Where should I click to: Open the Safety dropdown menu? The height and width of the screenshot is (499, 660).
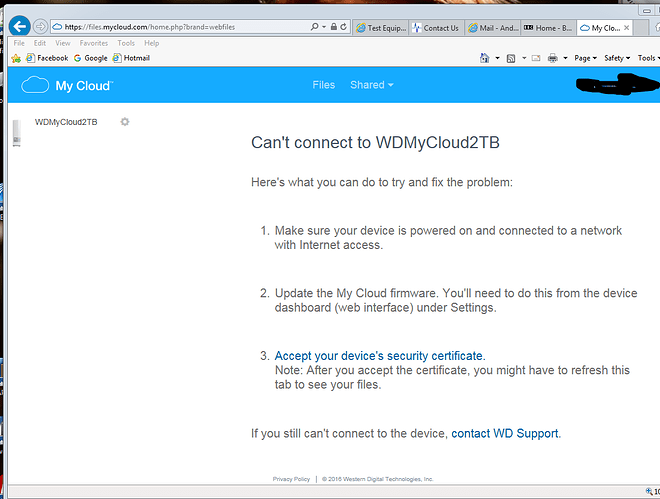[x=617, y=58]
